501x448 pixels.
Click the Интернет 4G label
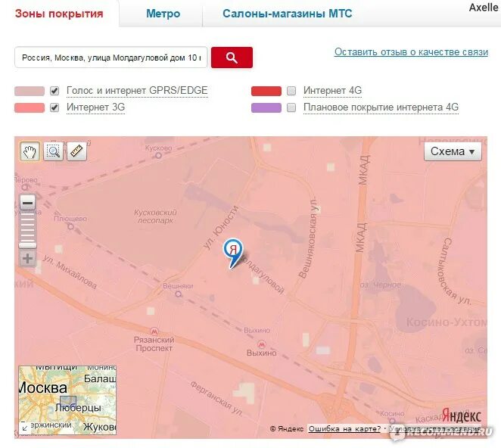pyautogui.click(x=333, y=91)
